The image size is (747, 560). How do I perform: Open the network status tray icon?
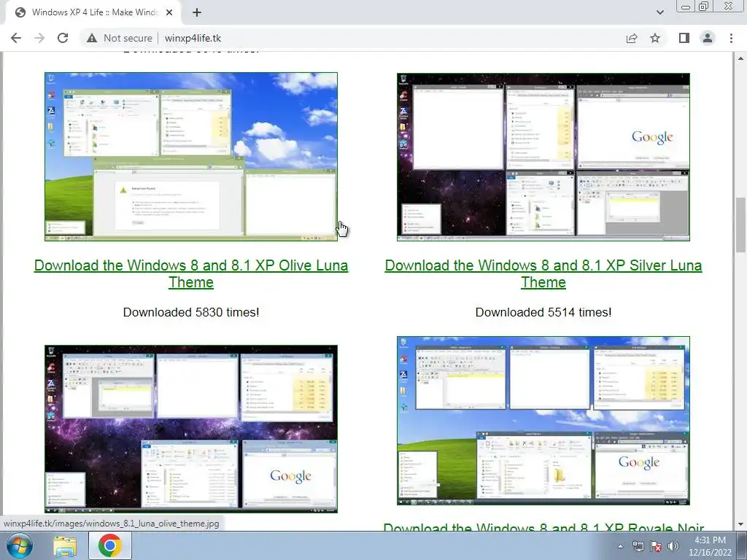(x=638, y=546)
